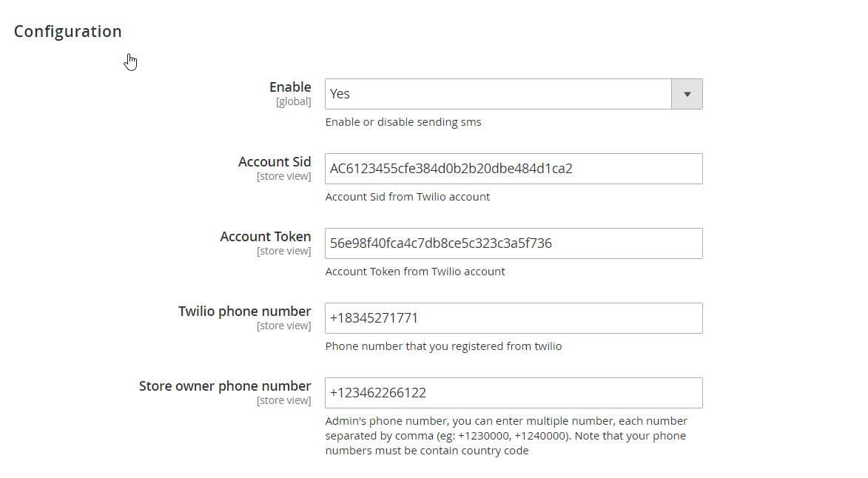Image resolution: width=868 pixels, height=478 pixels.
Task: Click the "Phone number that you registered" note
Action: [443, 346]
